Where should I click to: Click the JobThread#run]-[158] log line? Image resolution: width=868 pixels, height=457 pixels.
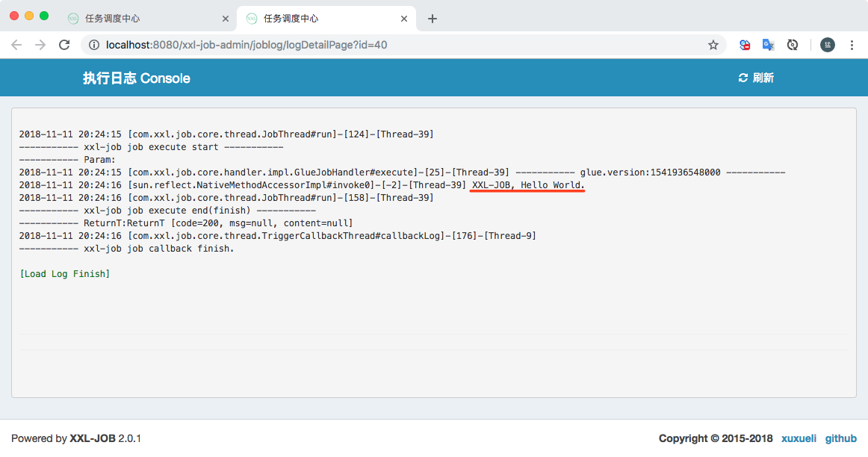click(226, 198)
